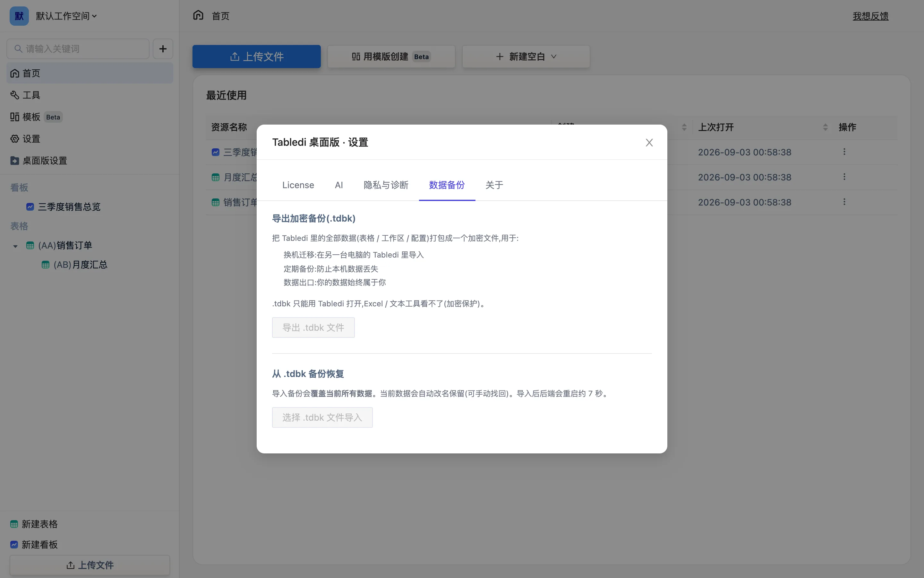
Task: Click the 资源名称 column header
Action: tap(229, 127)
